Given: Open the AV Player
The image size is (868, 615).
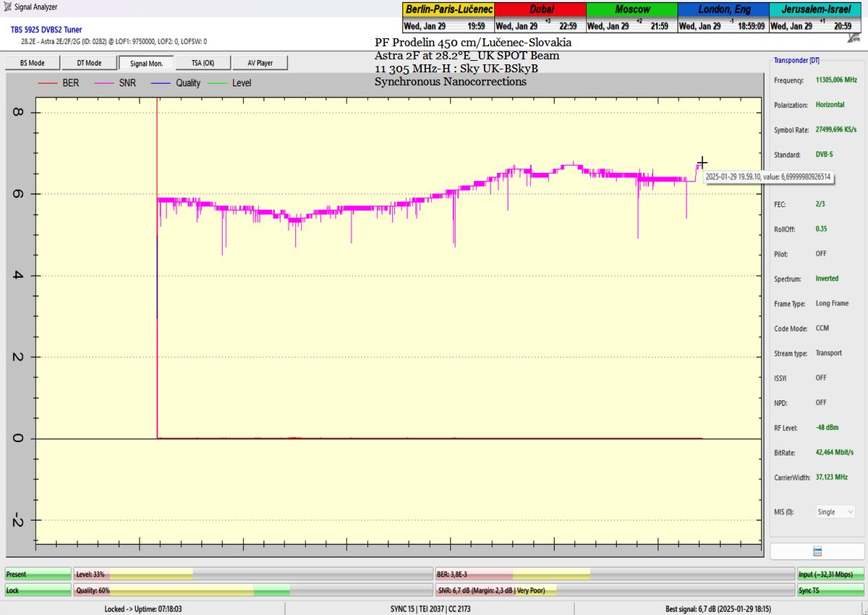Looking at the screenshot, I should click(260, 63).
